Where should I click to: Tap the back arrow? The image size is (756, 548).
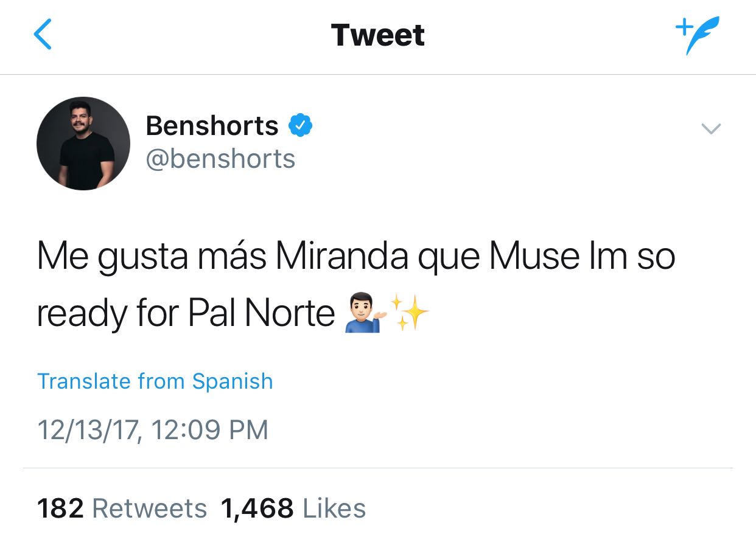pos(43,35)
